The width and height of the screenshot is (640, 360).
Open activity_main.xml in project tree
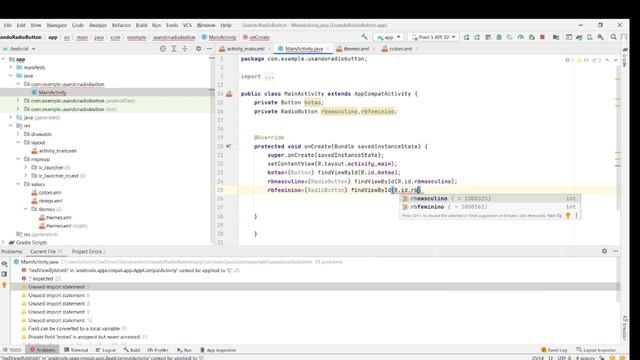click(58, 151)
